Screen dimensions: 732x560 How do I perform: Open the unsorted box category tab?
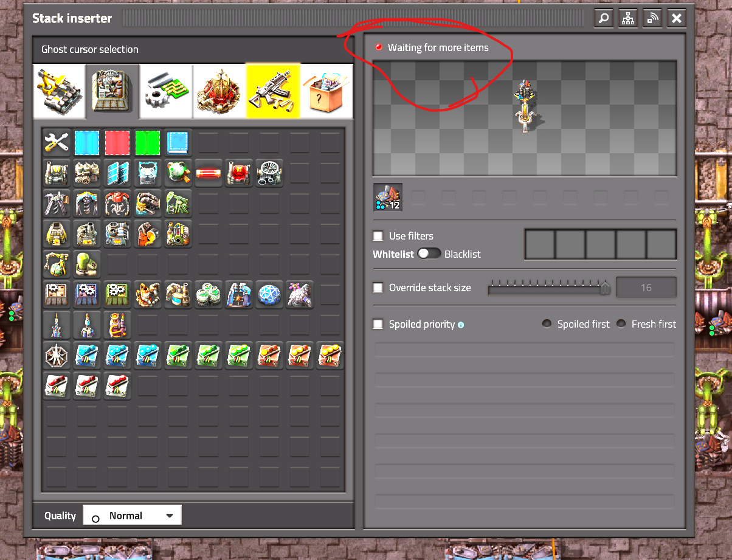(x=326, y=91)
